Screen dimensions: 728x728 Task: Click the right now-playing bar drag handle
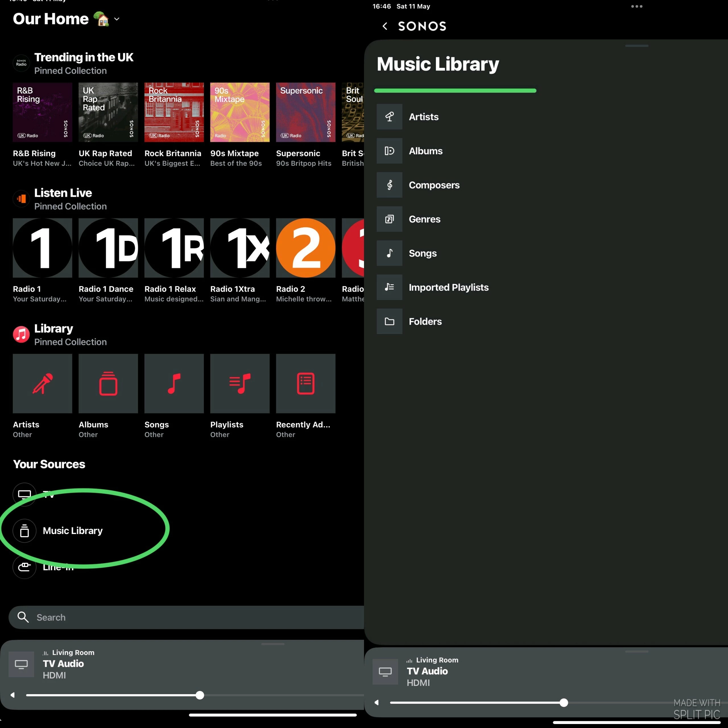[636, 652]
